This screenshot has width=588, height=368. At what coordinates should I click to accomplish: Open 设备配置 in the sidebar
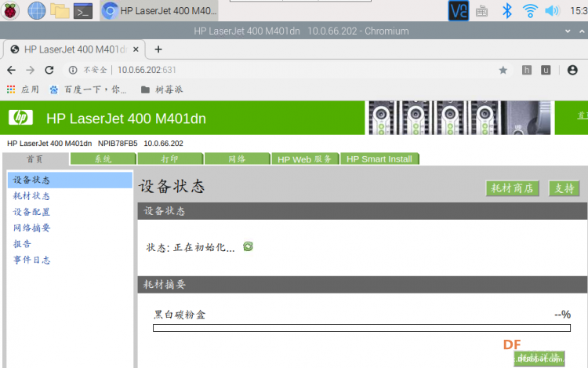[31, 212]
